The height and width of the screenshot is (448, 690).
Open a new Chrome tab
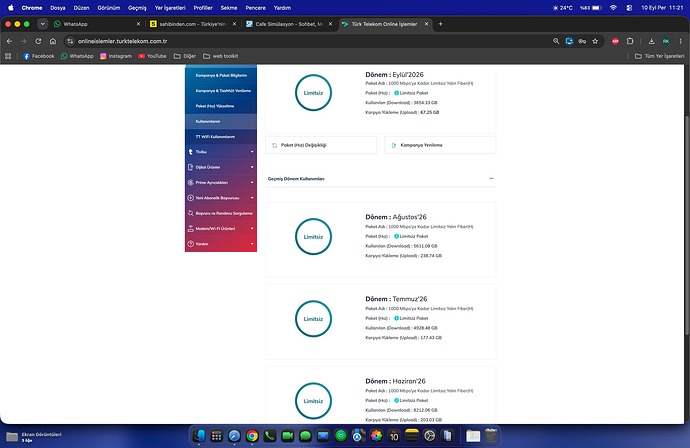(x=440, y=24)
